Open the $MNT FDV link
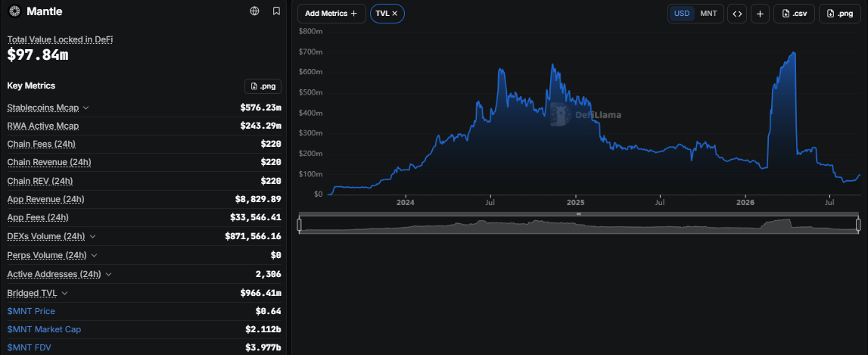Viewport: 868px width, 355px height. click(x=30, y=348)
